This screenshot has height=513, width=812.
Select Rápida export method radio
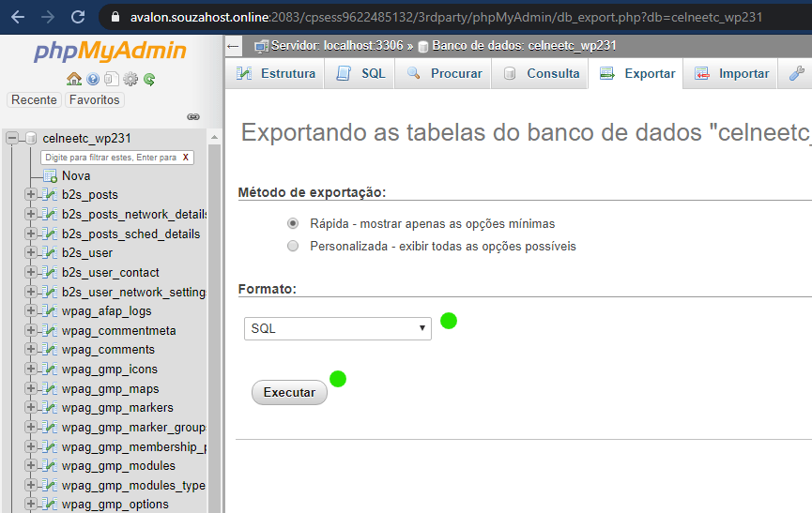[x=293, y=223]
